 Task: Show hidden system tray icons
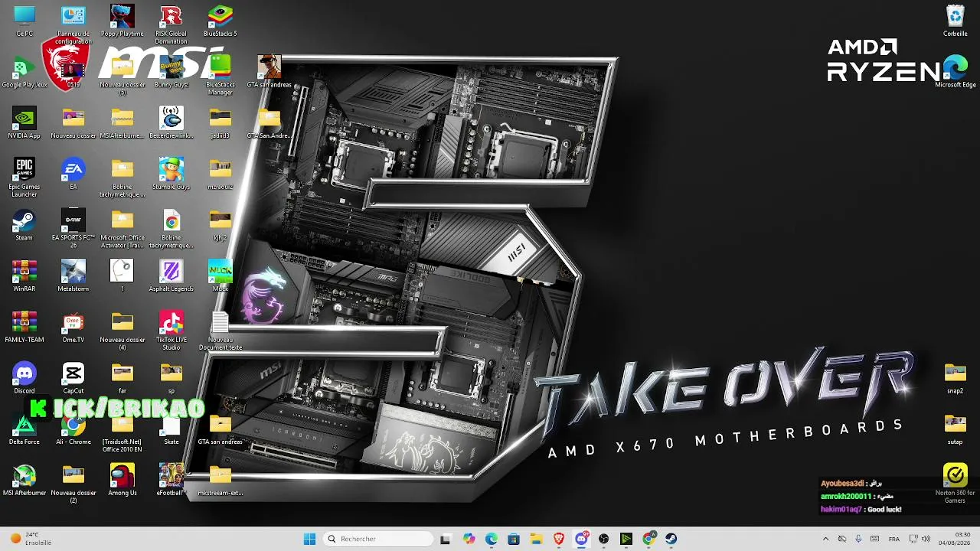point(825,539)
